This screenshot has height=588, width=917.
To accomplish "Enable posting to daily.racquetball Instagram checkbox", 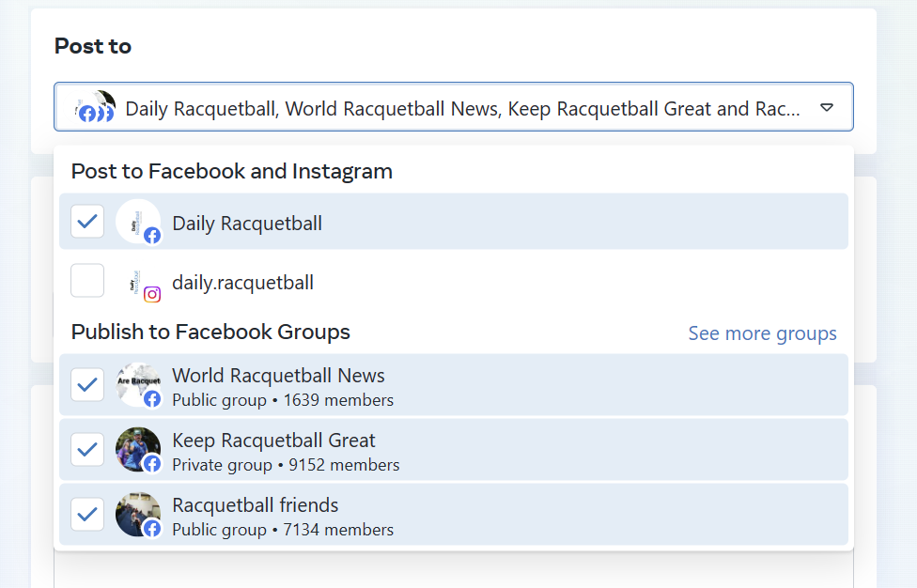I will [x=87, y=281].
